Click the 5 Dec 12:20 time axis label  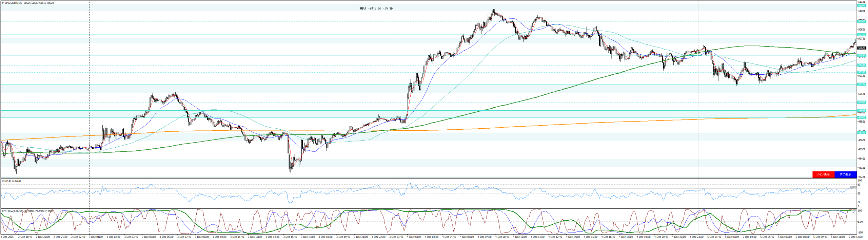tap(855, 237)
